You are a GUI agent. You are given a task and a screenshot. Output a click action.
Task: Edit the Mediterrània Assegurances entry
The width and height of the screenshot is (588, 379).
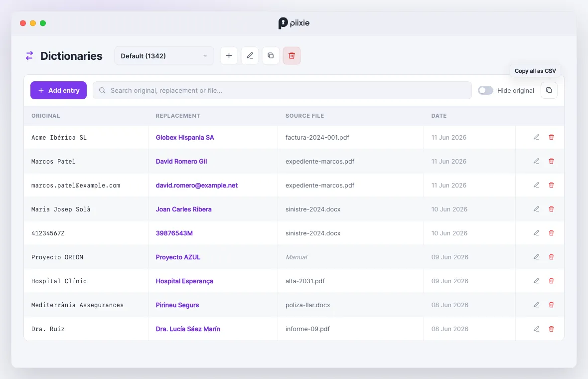537,305
